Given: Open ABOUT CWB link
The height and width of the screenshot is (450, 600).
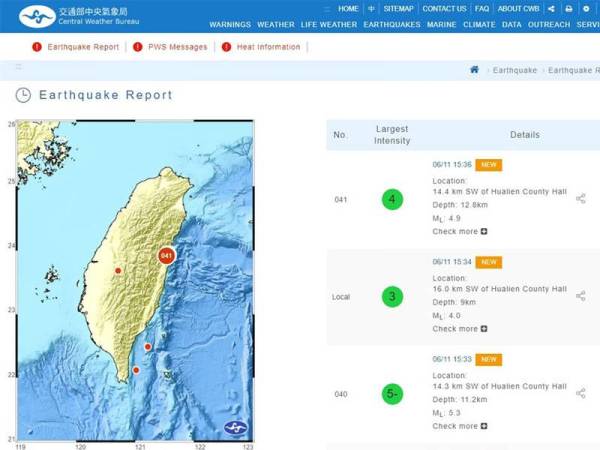Looking at the screenshot, I should pos(518,9).
